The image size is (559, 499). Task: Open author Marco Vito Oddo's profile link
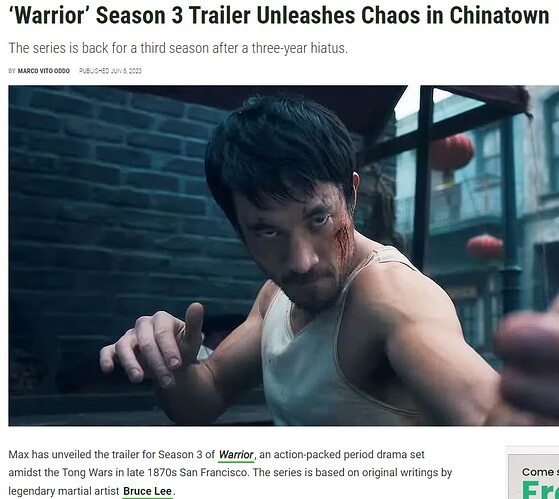(43, 71)
